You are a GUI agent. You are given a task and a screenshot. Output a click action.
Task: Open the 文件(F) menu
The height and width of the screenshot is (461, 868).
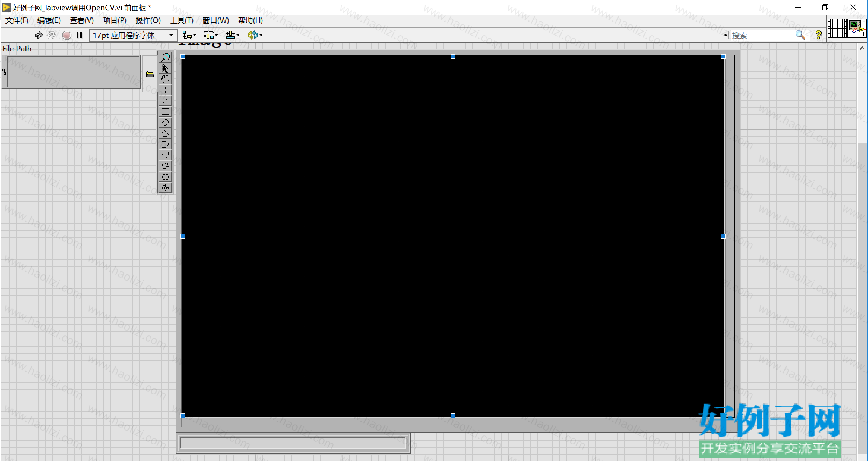(x=17, y=20)
